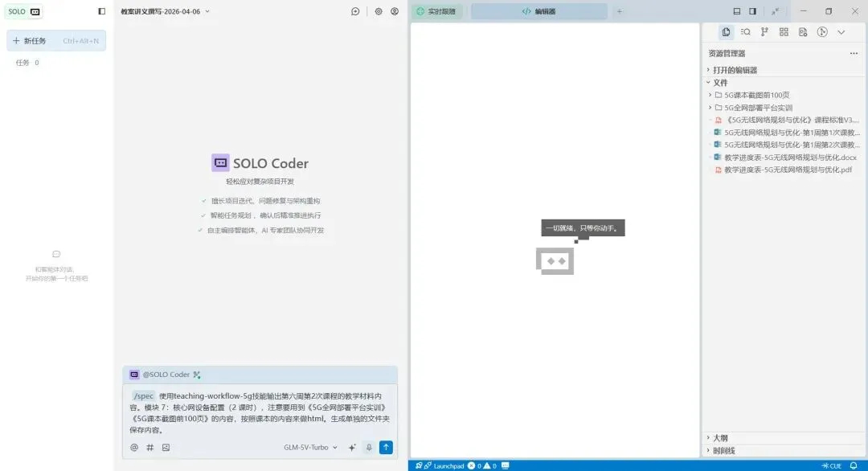This screenshot has width=868, height=471.
Task: Click the SOLO mode logo badge
Action: pyautogui.click(x=24, y=11)
